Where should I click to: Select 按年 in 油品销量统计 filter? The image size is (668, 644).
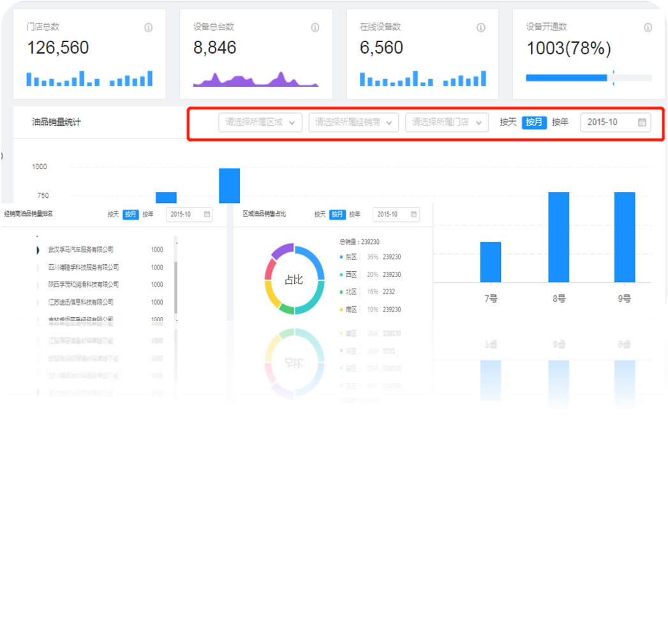pos(560,123)
